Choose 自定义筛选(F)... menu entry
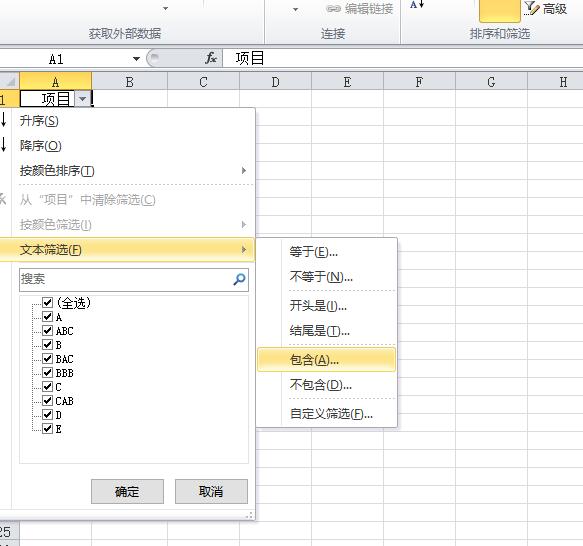Viewport: 583px width, 546px height. click(x=331, y=414)
